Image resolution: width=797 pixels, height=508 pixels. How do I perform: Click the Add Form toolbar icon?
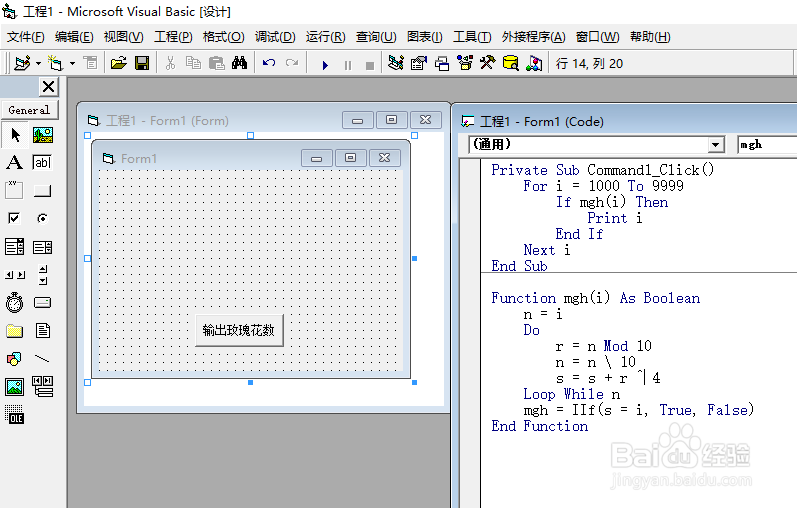[x=55, y=64]
